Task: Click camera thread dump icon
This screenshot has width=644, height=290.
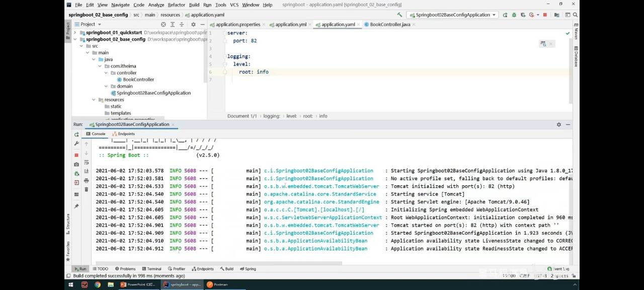Action: [76, 165]
